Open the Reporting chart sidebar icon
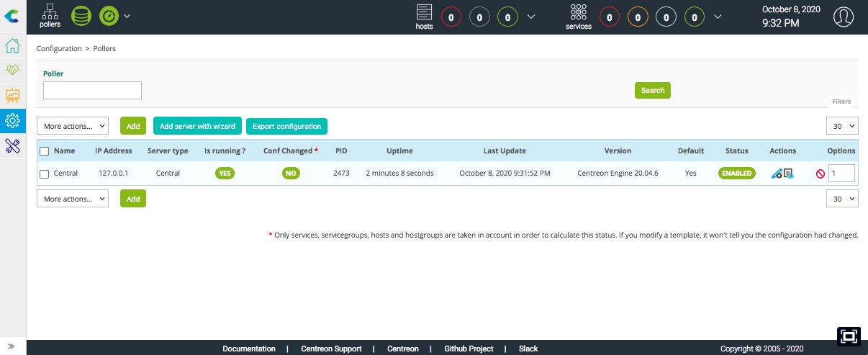This screenshot has width=868, height=355. pyautogui.click(x=12, y=95)
